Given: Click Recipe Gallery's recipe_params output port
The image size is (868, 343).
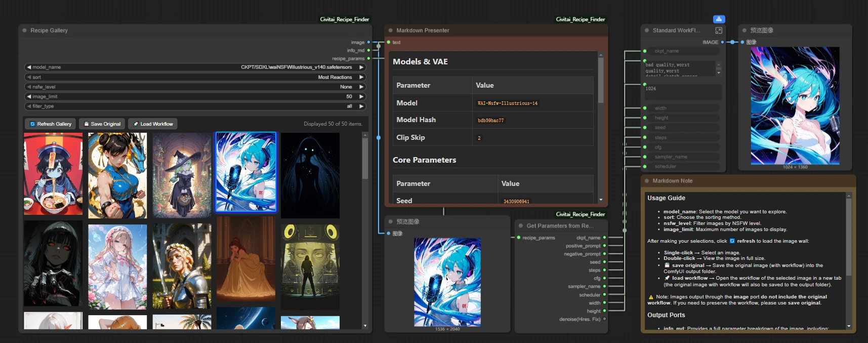Looking at the screenshot, I should [x=368, y=58].
